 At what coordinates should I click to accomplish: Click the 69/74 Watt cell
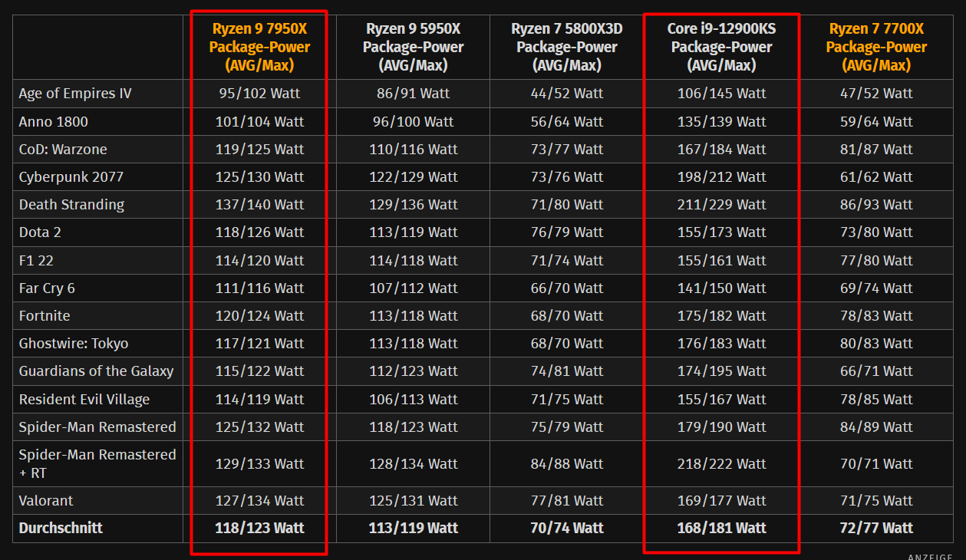[x=876, y=288]
